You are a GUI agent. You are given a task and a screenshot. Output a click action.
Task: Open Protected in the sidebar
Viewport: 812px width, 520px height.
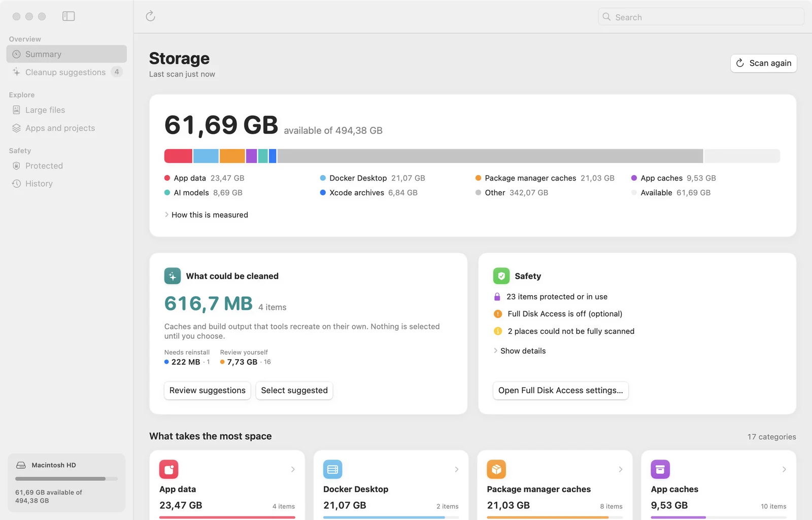(66, 166)
